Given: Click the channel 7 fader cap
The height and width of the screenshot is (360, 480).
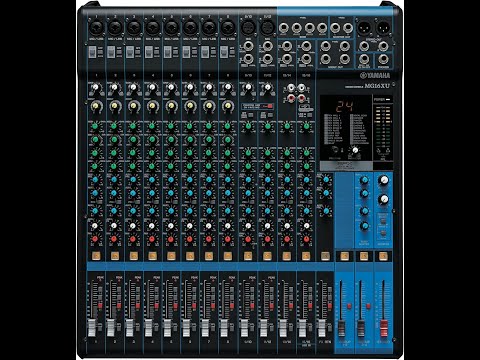Looking at the screenshot, I should coord(205,328).
